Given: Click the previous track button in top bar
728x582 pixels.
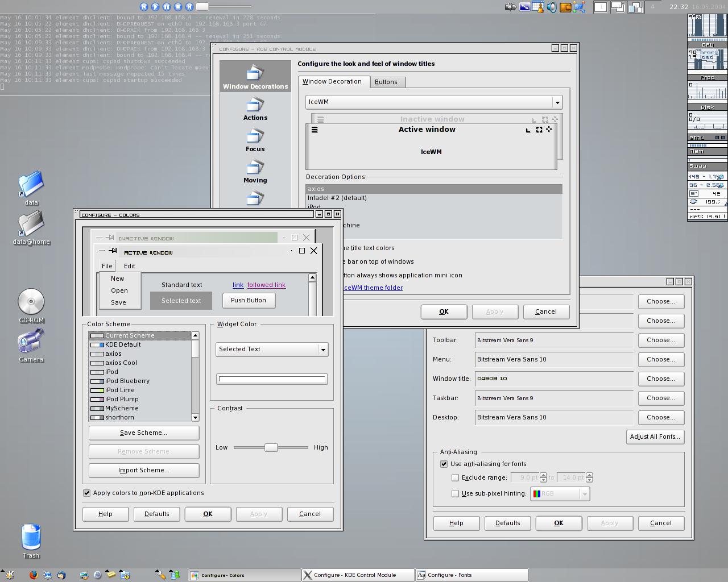Looking at the screenshot, I should (x=144, y=7).
